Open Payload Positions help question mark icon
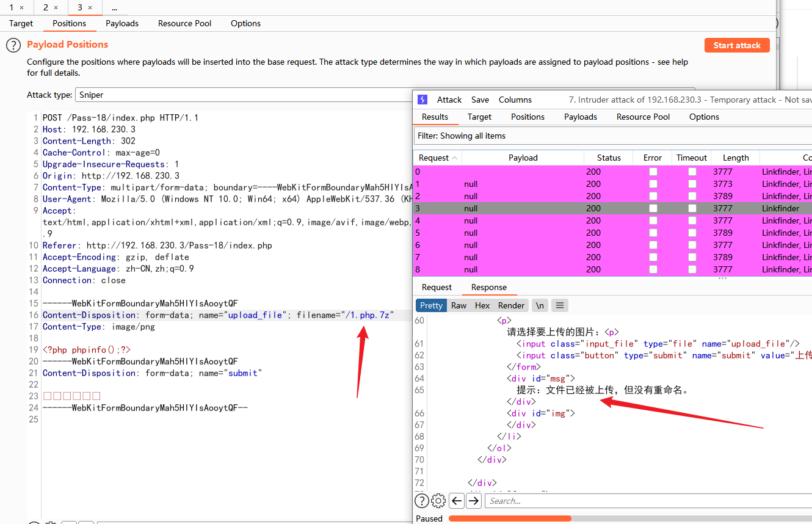The image size is (812, 524). point(13,45)
